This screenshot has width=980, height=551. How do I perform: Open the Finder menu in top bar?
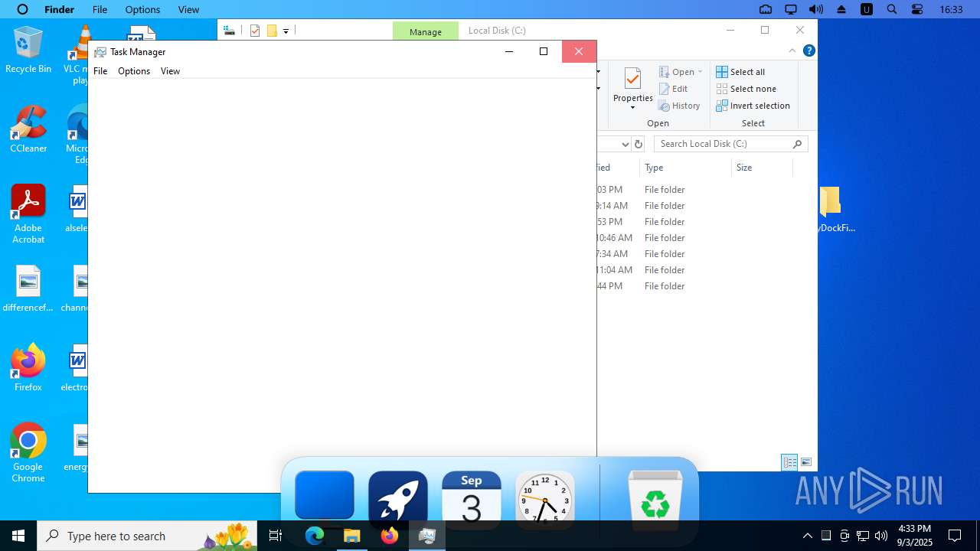59,10
